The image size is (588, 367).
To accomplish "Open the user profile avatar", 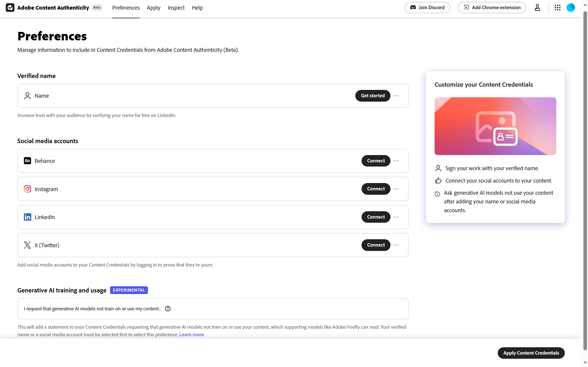I will pos(571,8).
